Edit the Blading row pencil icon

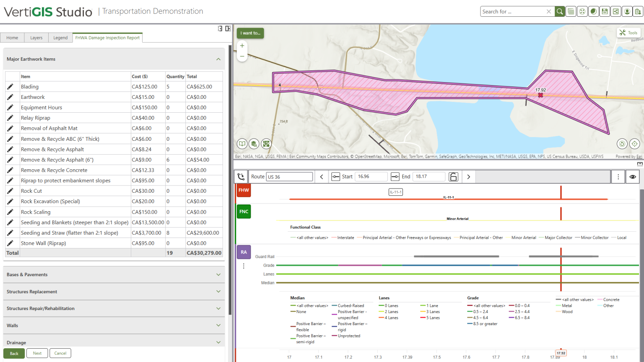[x=10, y=87]
